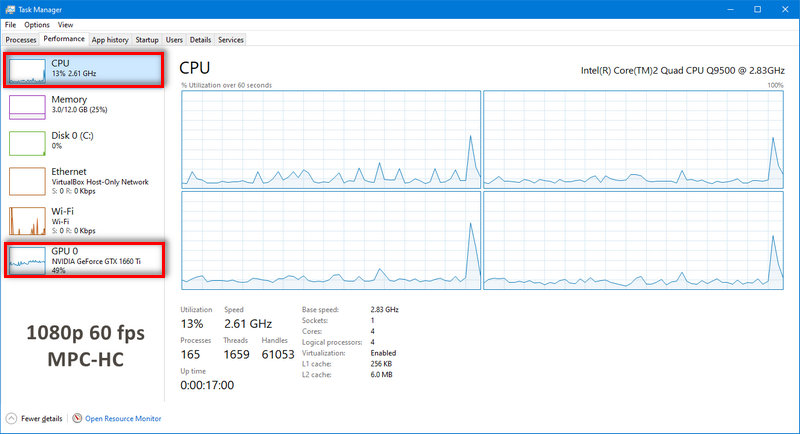Click the Task Manager title bar icon
Viewport: 800px width, 434px height.
pos(11,9)
